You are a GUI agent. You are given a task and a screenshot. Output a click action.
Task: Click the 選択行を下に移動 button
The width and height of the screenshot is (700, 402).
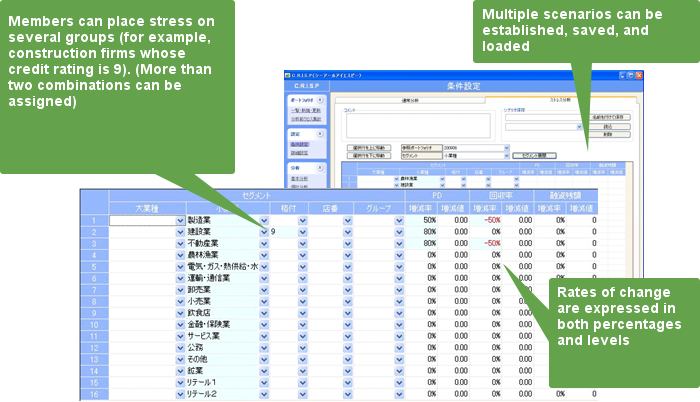[368, 155]
